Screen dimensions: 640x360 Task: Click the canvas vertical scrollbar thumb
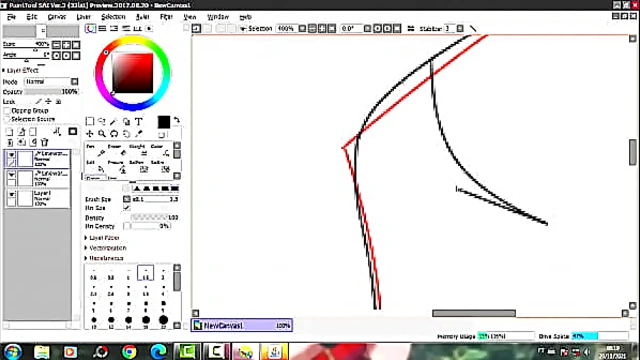[633, 152]
